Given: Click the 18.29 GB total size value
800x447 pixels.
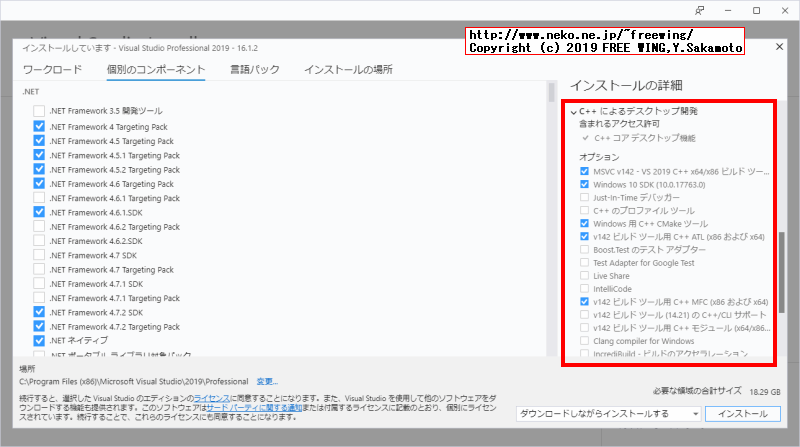Looking at the screenshot, I should [765, 392].
